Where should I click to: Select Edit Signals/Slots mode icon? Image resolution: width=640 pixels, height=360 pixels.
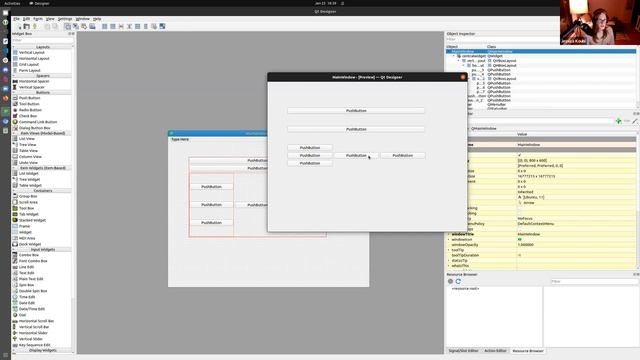pyautogui.click(x=76, y=27)
